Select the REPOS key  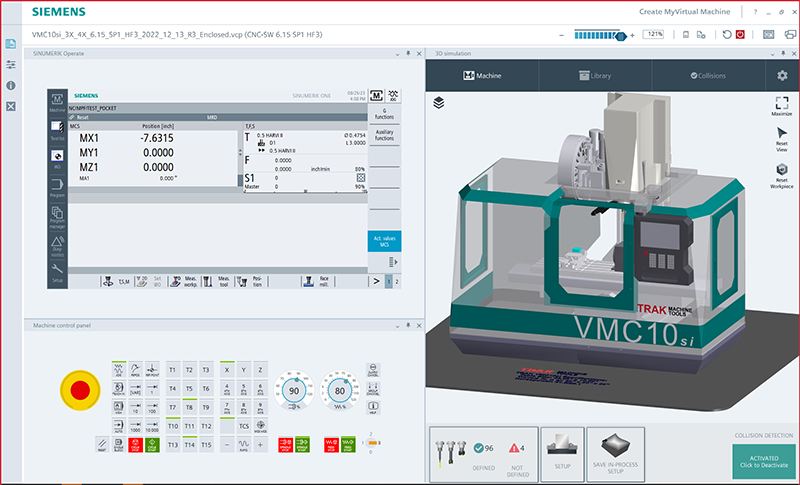click(135, 370)
